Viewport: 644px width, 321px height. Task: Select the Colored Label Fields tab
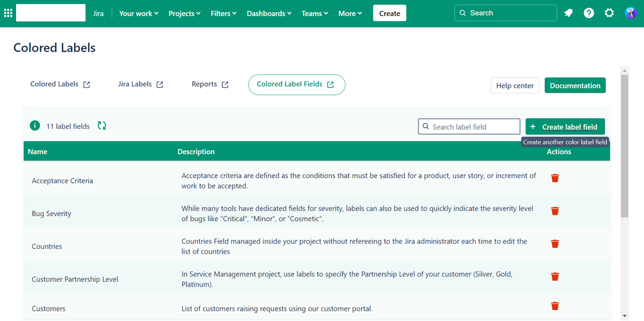297,84
